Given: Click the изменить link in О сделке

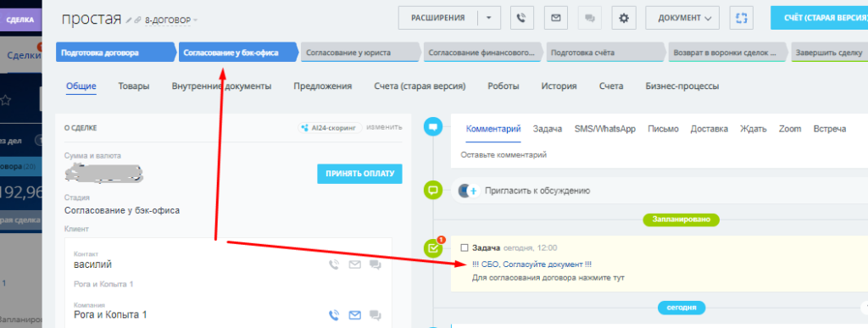Looking at the screenshot, I should point(384,127).
